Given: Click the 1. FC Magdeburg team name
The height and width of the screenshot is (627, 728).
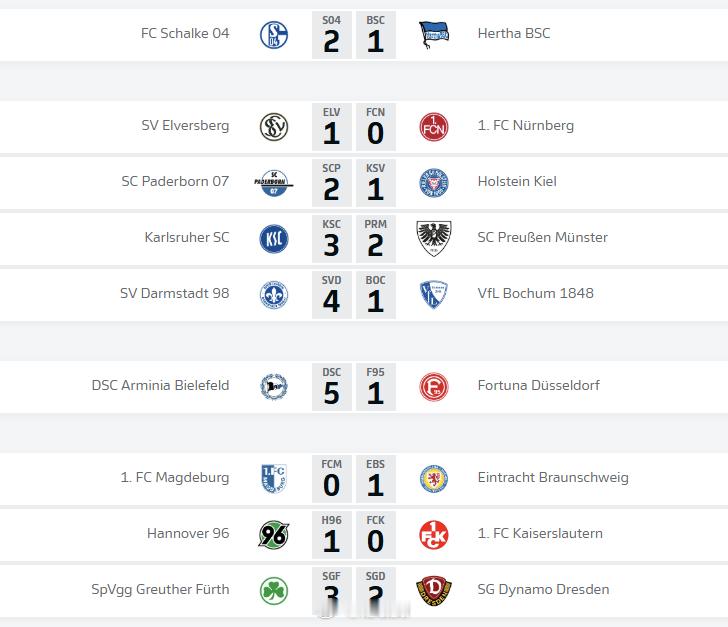Looking at the screenshot, I should point(175,477).
